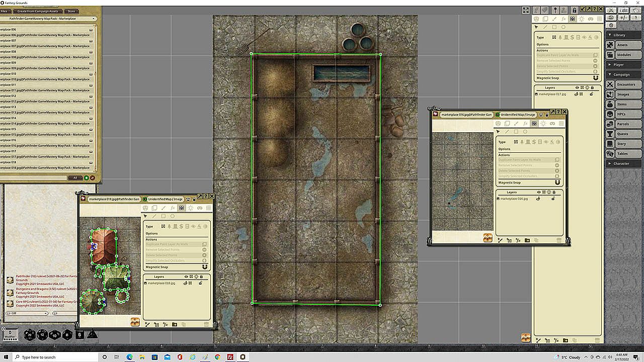Click the Parcels coins icon
644x362 pixels.
[610, 124]
